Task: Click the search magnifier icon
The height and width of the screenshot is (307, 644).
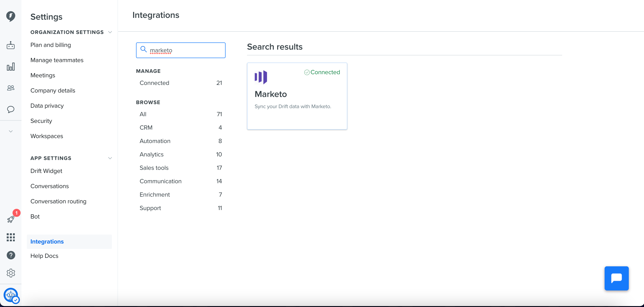Action: [x=143, y=49]
